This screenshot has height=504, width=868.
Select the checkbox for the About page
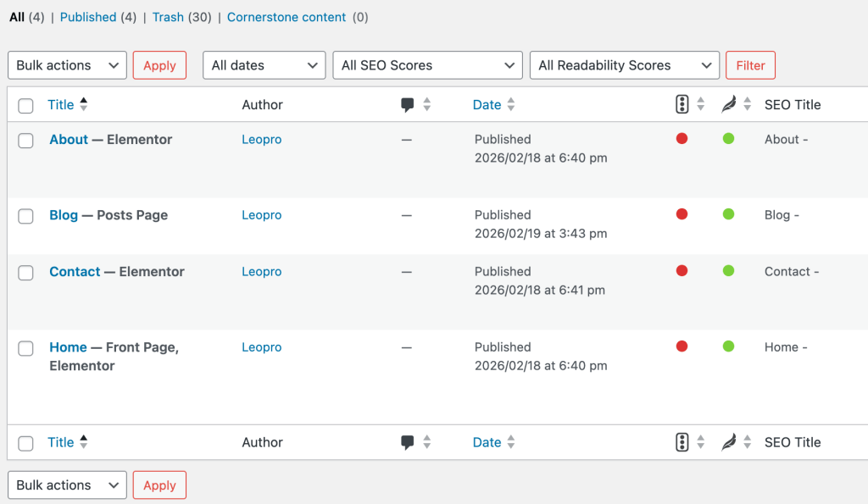[x=25, y=140]
